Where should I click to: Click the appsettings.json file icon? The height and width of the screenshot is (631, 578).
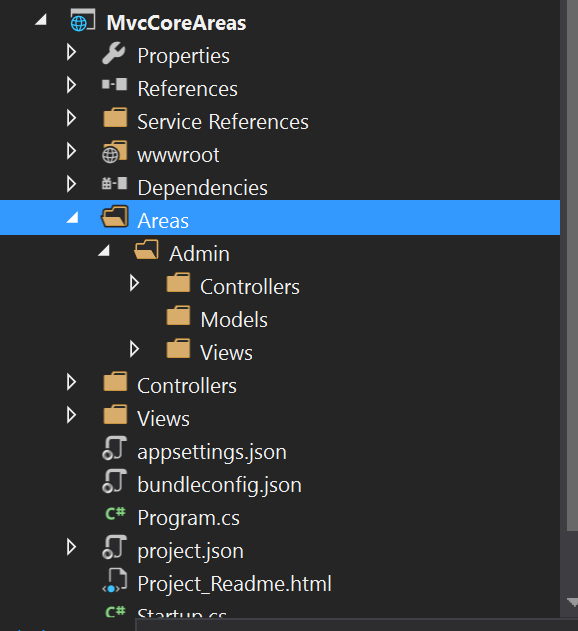114,448
